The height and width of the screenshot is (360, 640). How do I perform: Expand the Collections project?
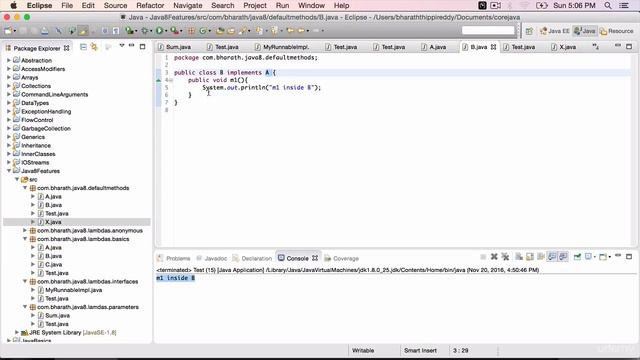point(9,86)
